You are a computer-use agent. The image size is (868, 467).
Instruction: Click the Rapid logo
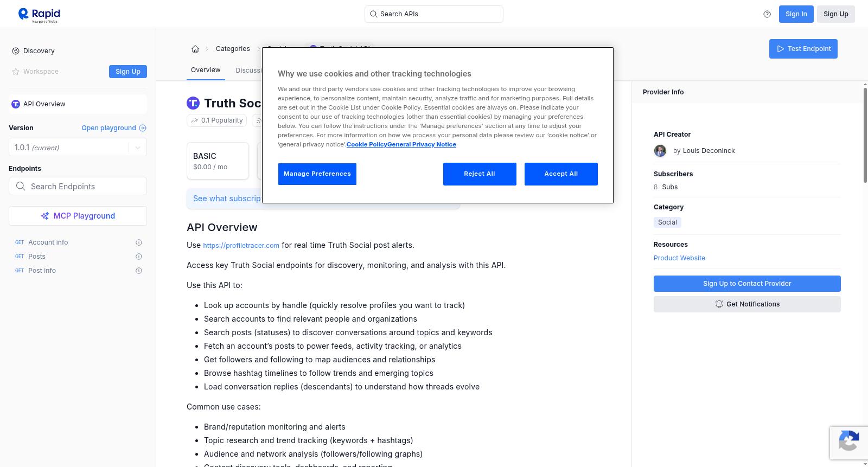coord(39,15)
